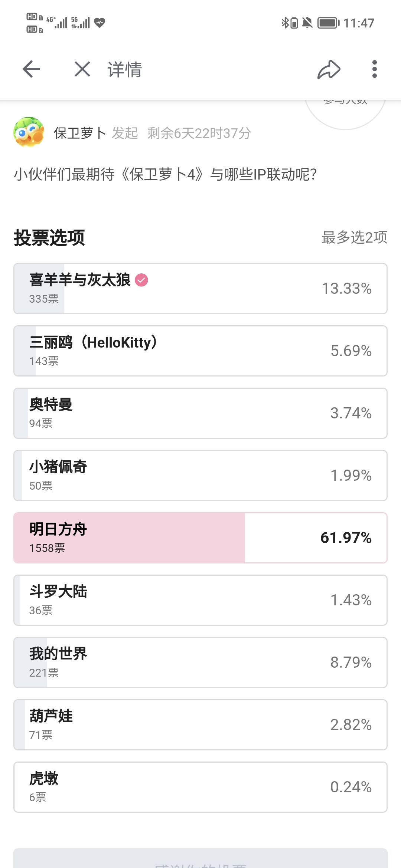This screenshot has width=401, height=868.
Task: Tap the poll question text
Action: pyautogui.click(x=165, y=174)
